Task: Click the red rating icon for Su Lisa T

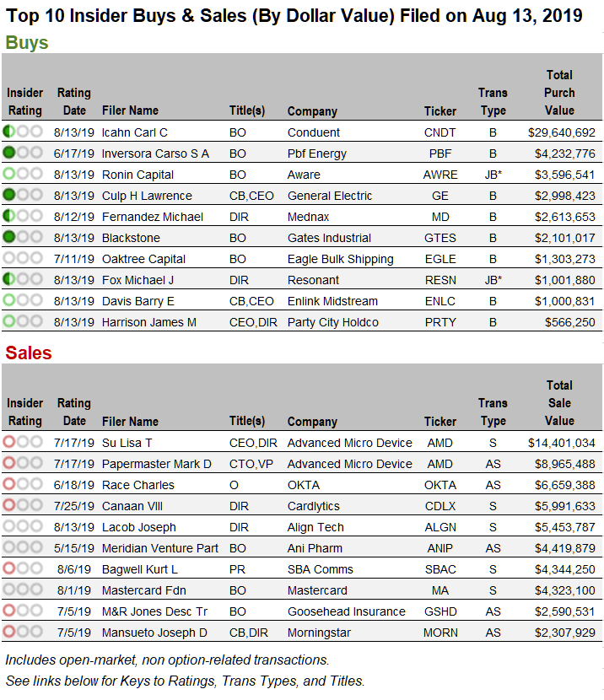Action: (23, 443)
